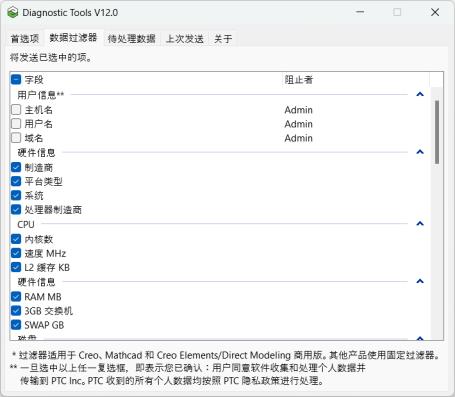Enable the 用户名 checkbox

16,124
